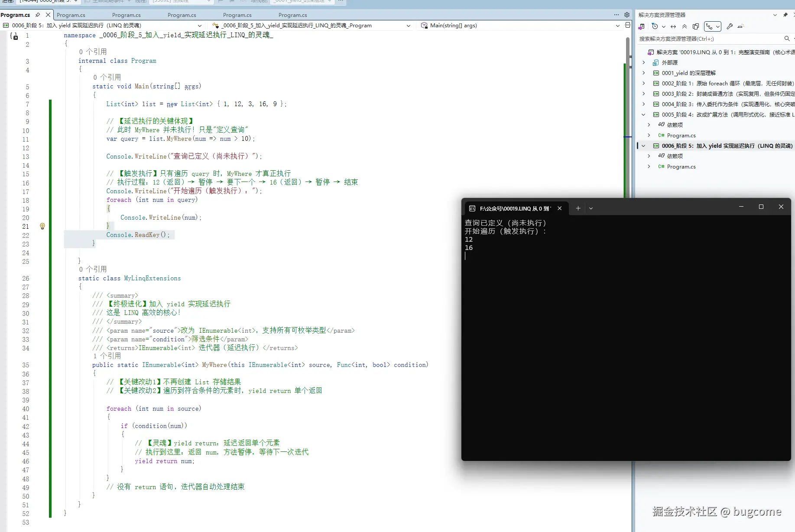Open Program.cs under project 0005
This screenshot has height=532, width=795.
click(x=681, y=135)
